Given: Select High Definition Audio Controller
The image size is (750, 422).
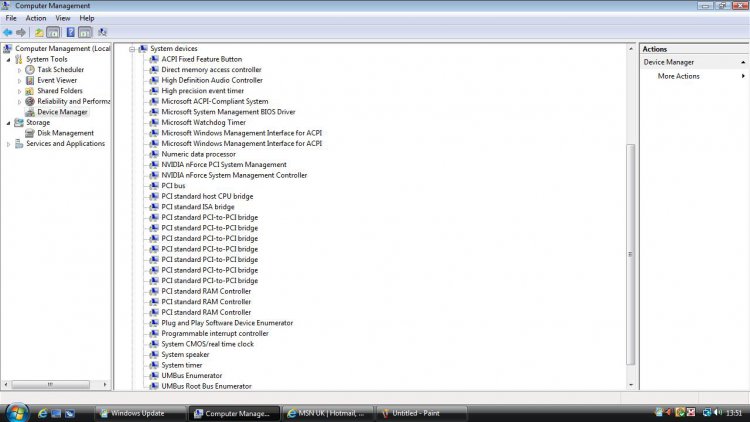Looking at the screenshot, I should pos(212,80).
